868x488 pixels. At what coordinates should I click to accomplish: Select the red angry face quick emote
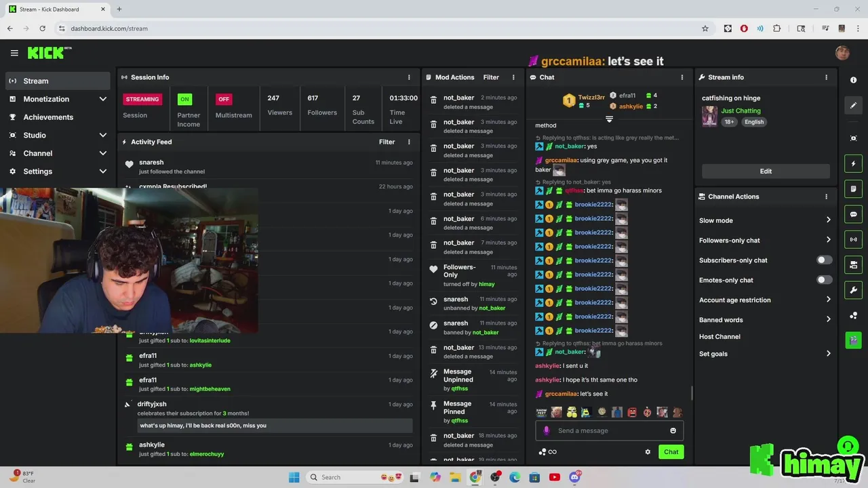pos(632,412)
